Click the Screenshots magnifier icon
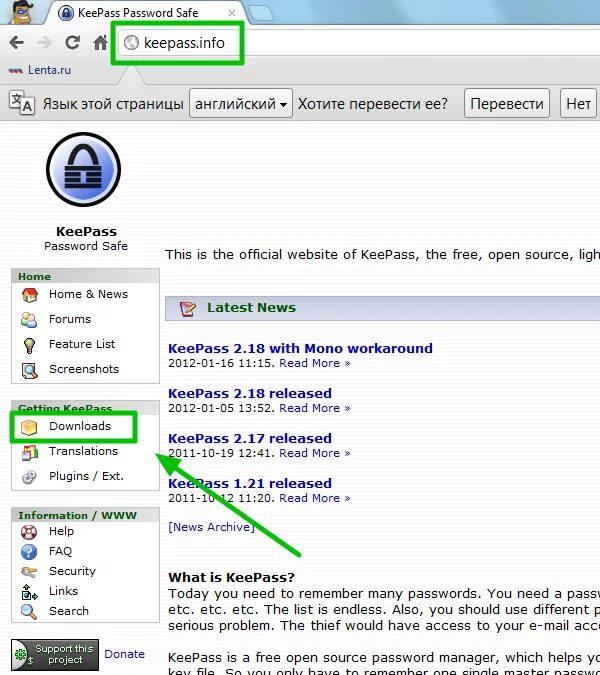 click(x=30, y=371)
